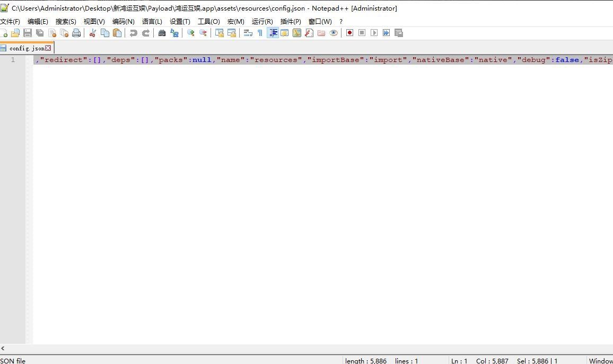Toggle show all characters pilcrow icon
The image size is (613, 364).
(260, 33)
